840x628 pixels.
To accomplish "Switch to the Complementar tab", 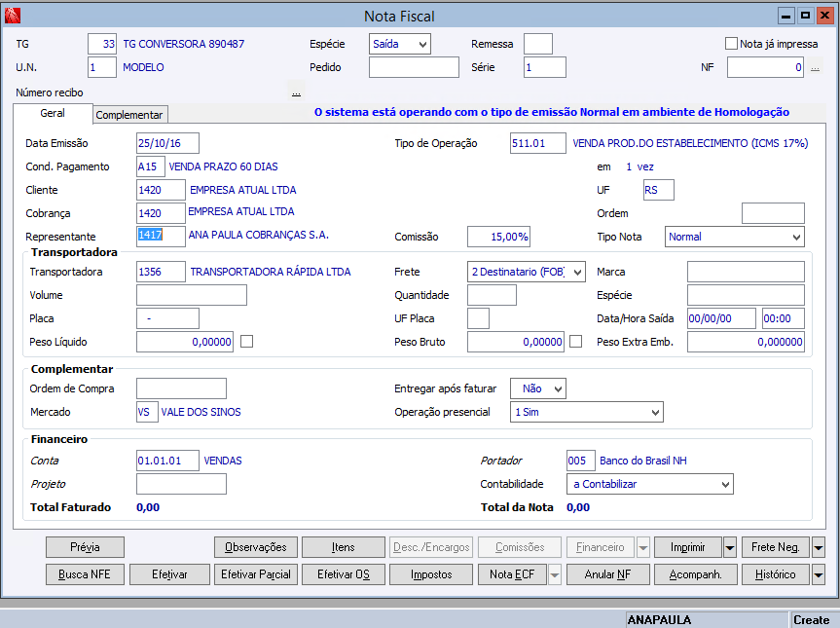I will [x=129, y=115].
